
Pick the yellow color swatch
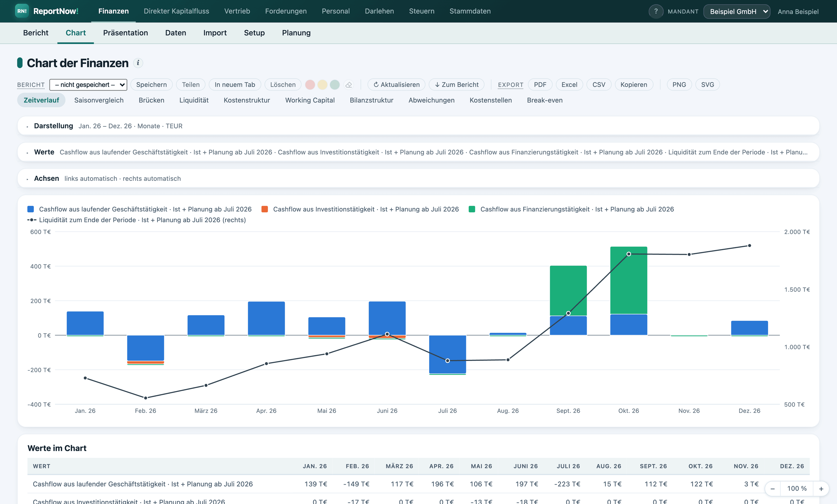tap(322, 85)
